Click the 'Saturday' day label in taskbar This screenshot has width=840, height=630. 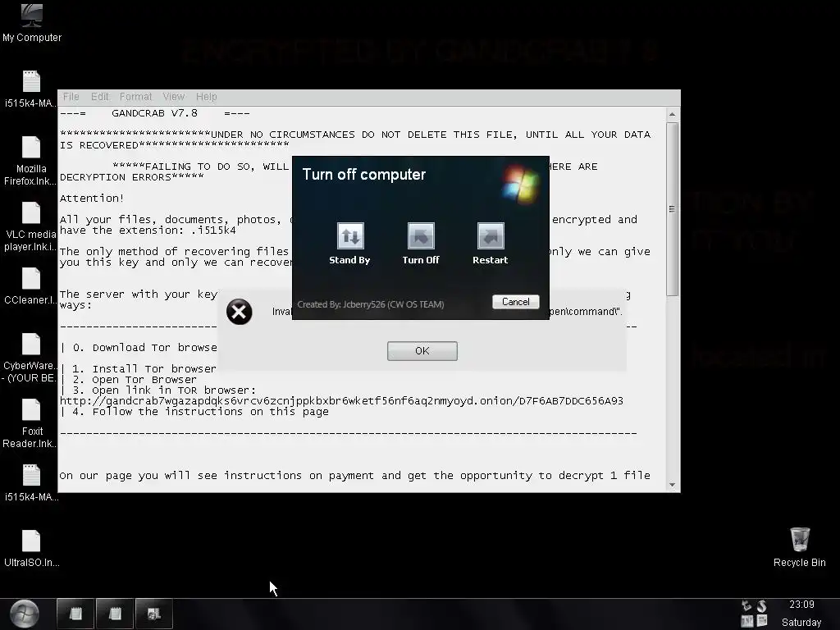pyautogui.click(x=801, y=622)
